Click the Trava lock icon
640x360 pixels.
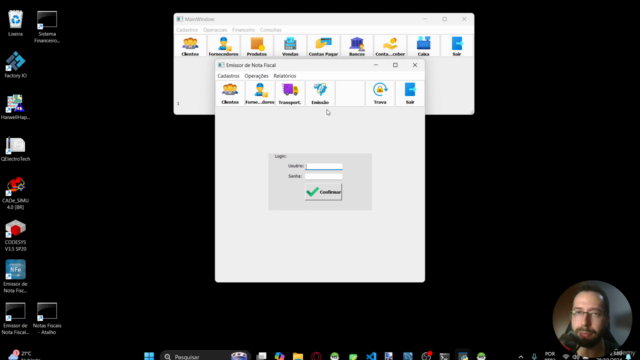point(380,93)
